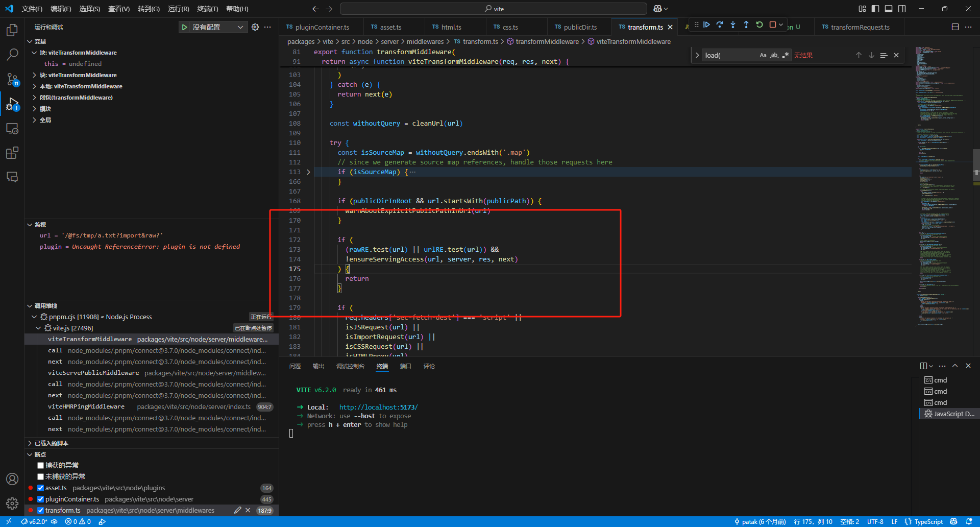Remove the transform.ts breakpoint

point(248,510)
